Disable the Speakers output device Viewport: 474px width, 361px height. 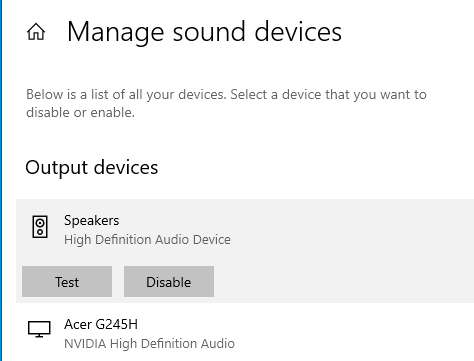169,281
